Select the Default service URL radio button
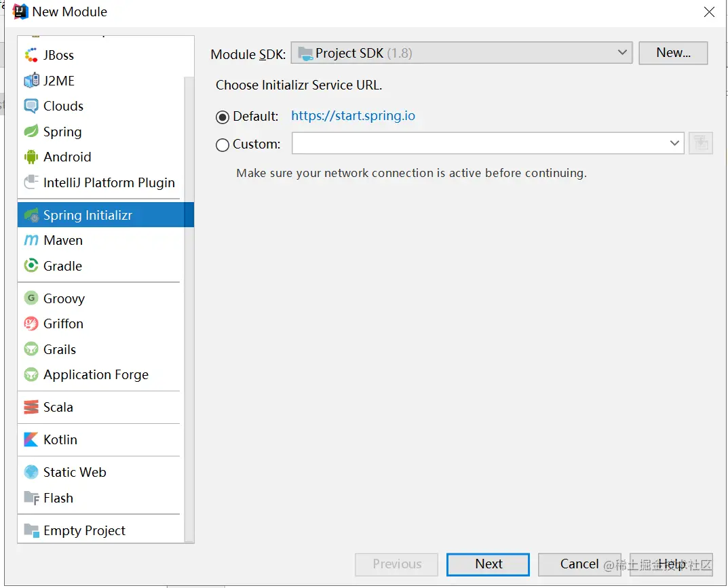 click(x=223, y=117)
